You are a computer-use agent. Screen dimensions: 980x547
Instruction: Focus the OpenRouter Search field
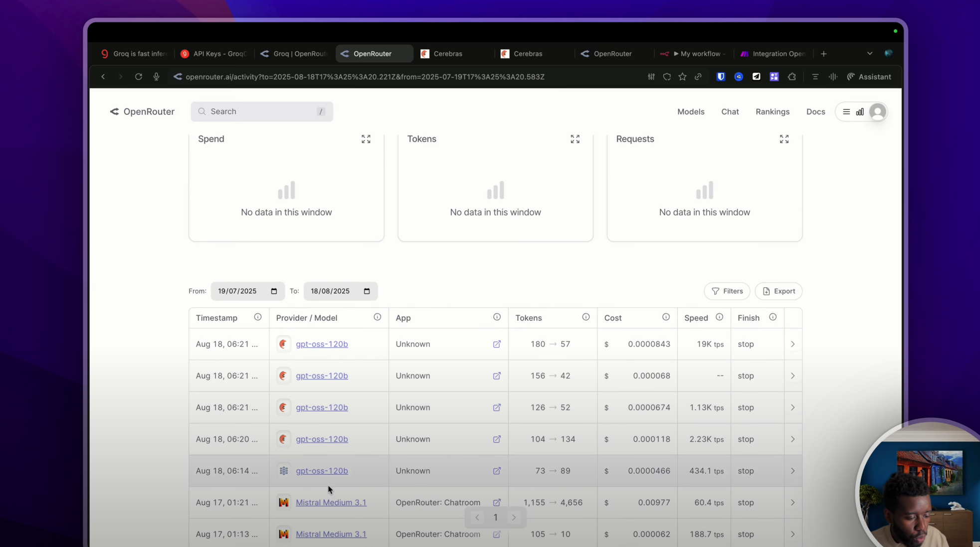point(262,112)
